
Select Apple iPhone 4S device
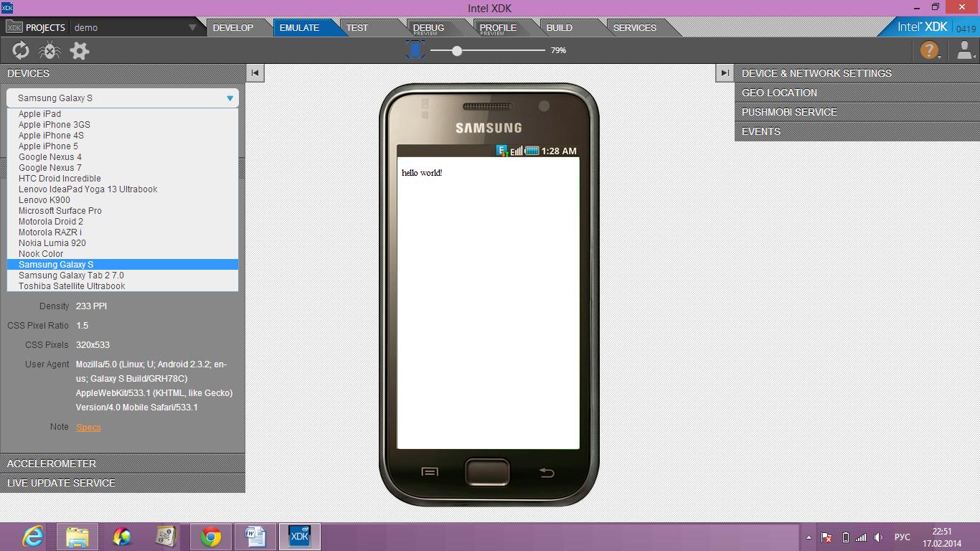123,136
